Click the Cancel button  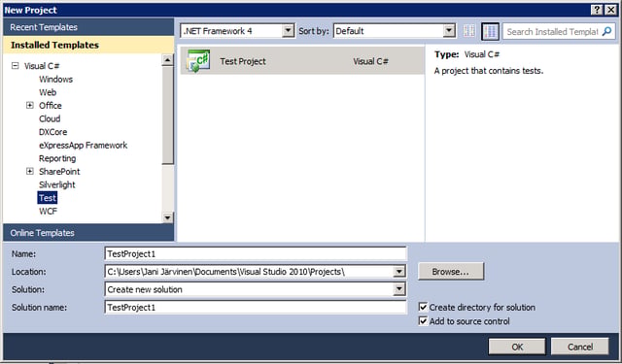[580, 347]
